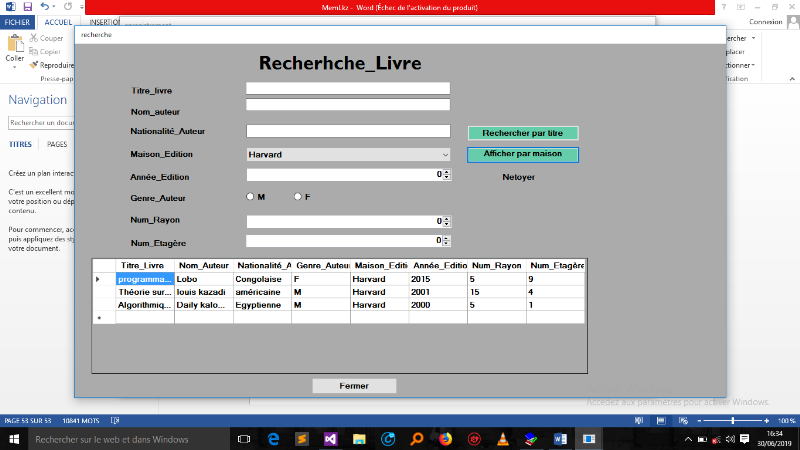Open the FICHIER tab in Word

[x=19, y=21]
